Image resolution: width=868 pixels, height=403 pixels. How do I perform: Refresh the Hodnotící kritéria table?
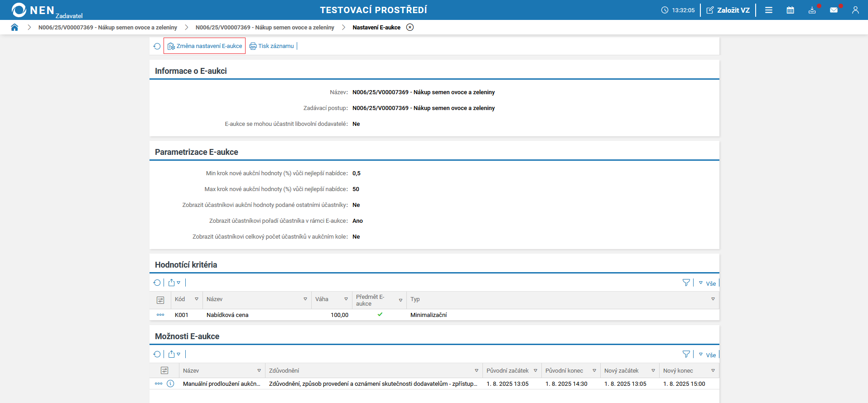click(157, 283)
